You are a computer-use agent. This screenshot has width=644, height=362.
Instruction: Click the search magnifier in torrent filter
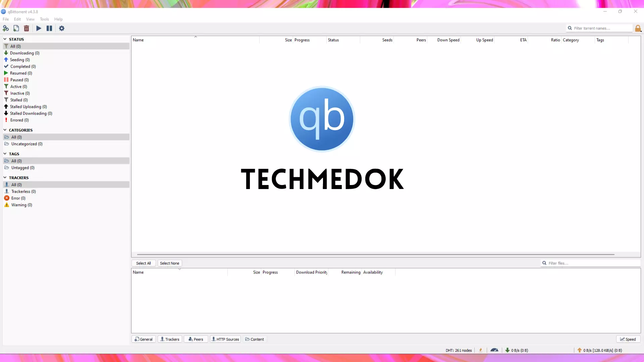570,28
